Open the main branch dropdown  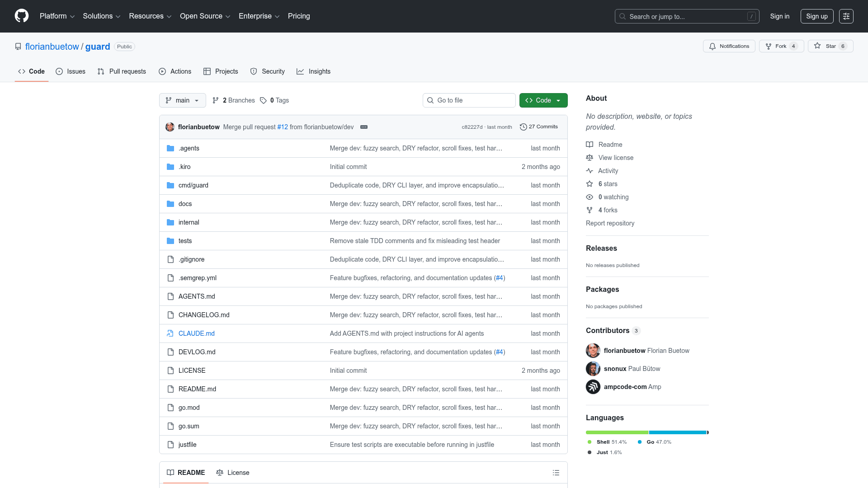pos(182,100)
